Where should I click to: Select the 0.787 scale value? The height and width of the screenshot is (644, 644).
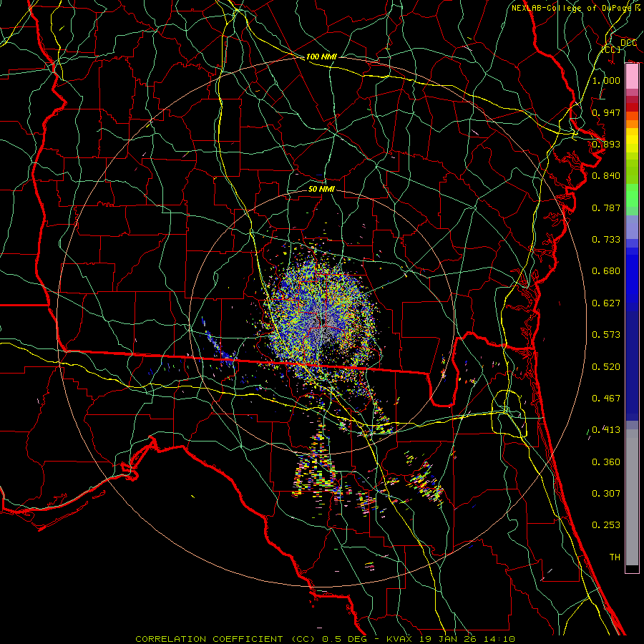[606, 208]
